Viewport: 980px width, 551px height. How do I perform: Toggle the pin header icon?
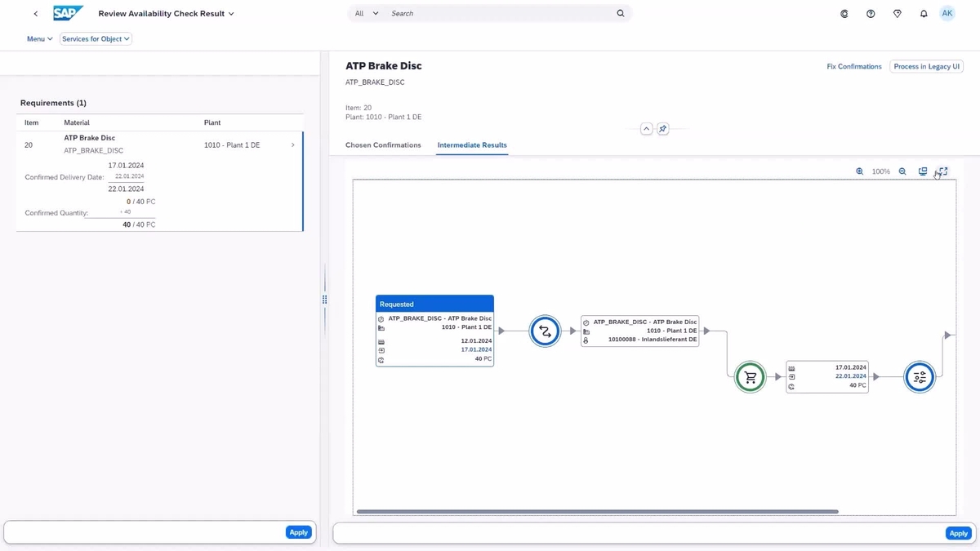click(x=662, y=128)
